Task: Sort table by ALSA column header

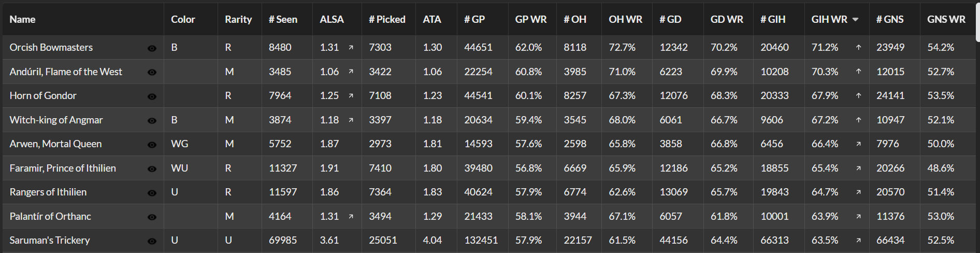Action: click(332, 20)
